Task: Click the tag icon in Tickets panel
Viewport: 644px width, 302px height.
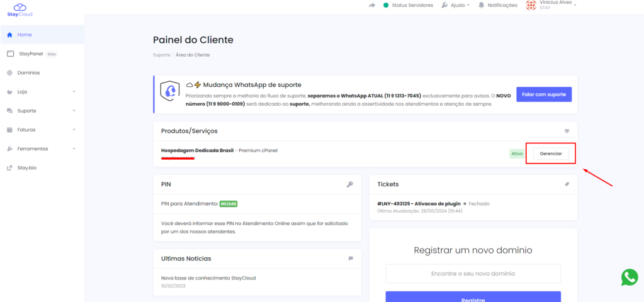Action: pos(567,184)
